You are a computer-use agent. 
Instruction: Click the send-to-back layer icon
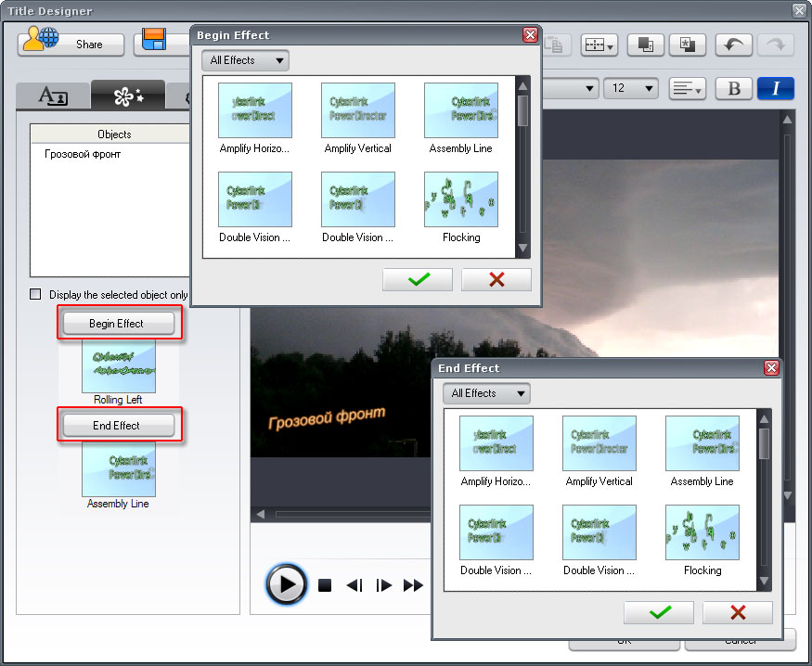[x=645, y=45]
